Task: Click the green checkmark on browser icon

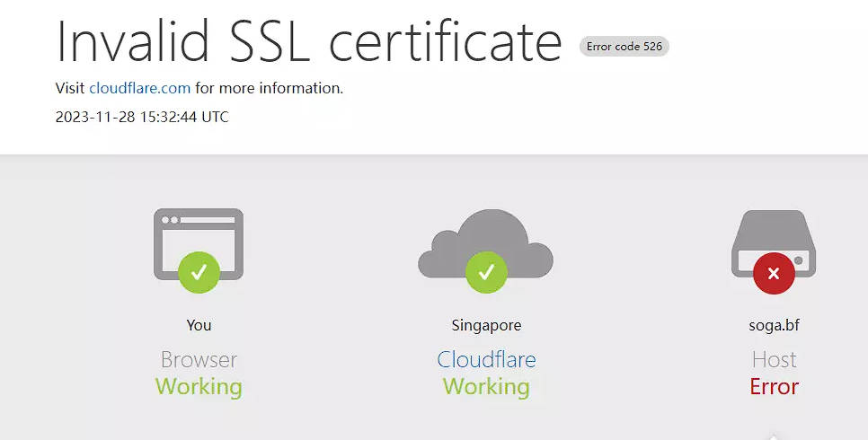Action: (x=199, y=271)
